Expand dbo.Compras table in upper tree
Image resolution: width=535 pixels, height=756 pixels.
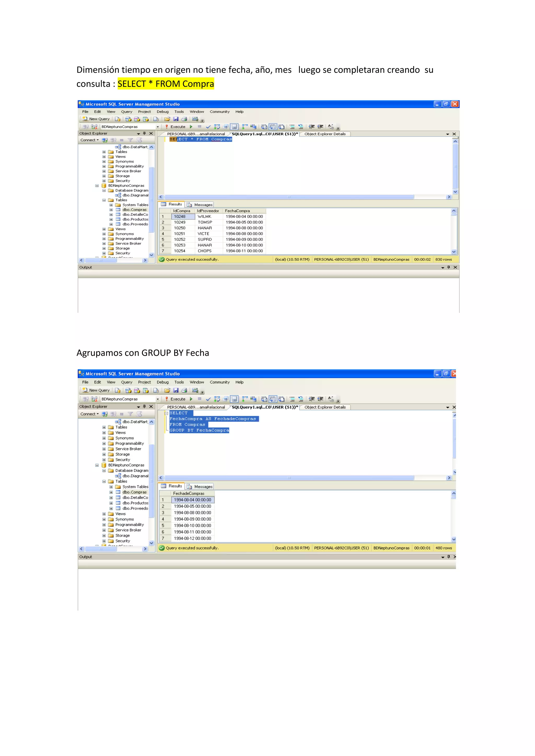click(x=111, y=210)
